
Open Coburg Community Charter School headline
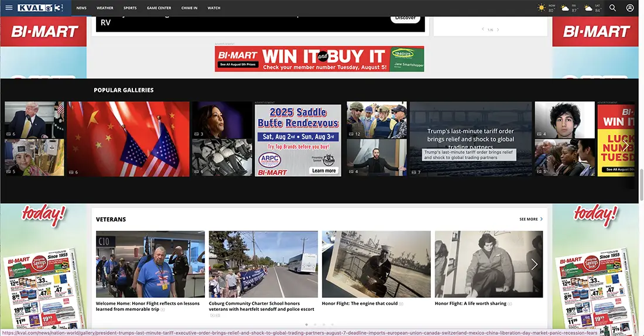[261, 306]
